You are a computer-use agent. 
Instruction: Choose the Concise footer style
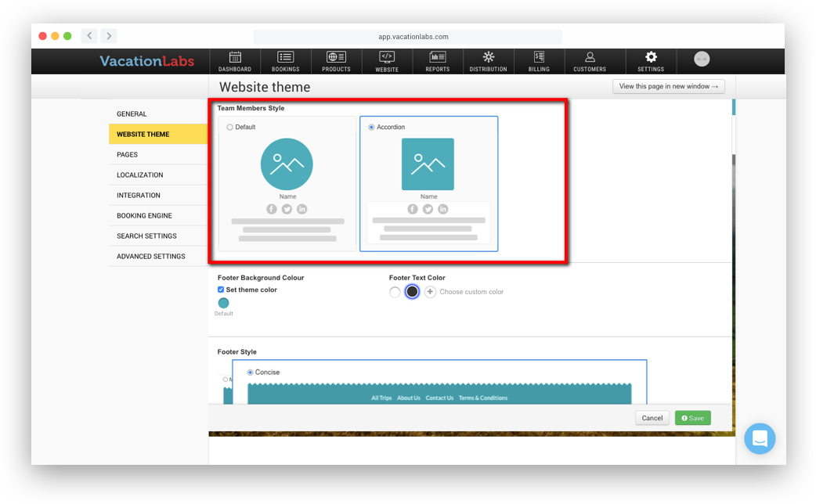(251, 373)
